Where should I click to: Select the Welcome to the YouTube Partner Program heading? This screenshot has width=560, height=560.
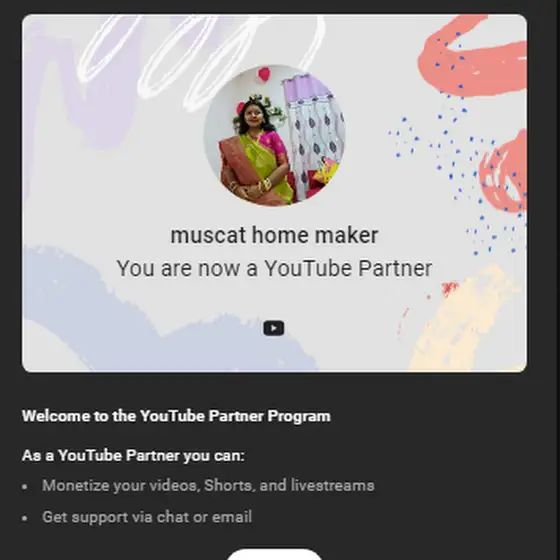pyautogui.click(x=176, y=416)
